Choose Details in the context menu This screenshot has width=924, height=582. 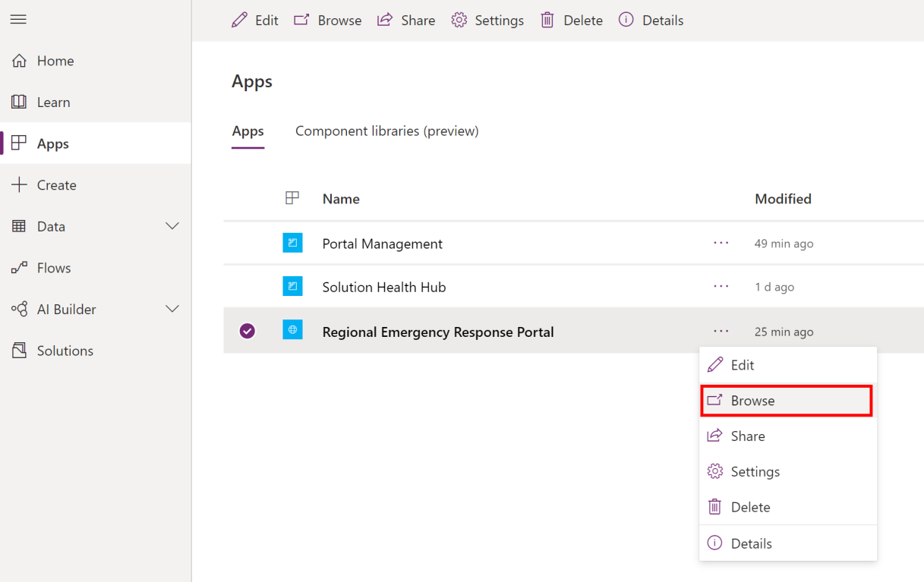(787, 543)
